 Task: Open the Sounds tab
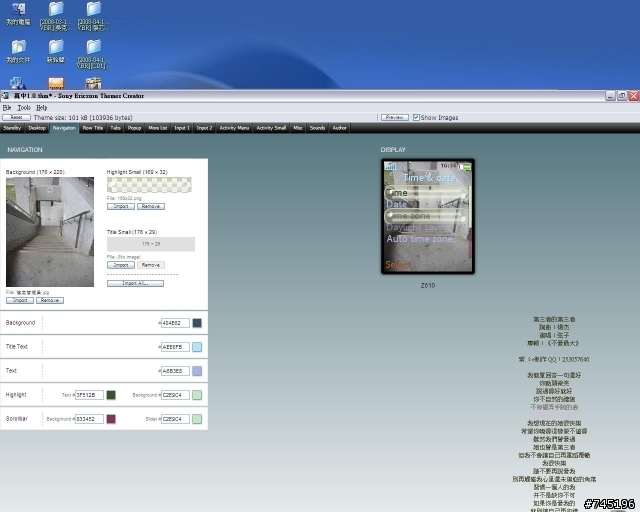point(317,128)
